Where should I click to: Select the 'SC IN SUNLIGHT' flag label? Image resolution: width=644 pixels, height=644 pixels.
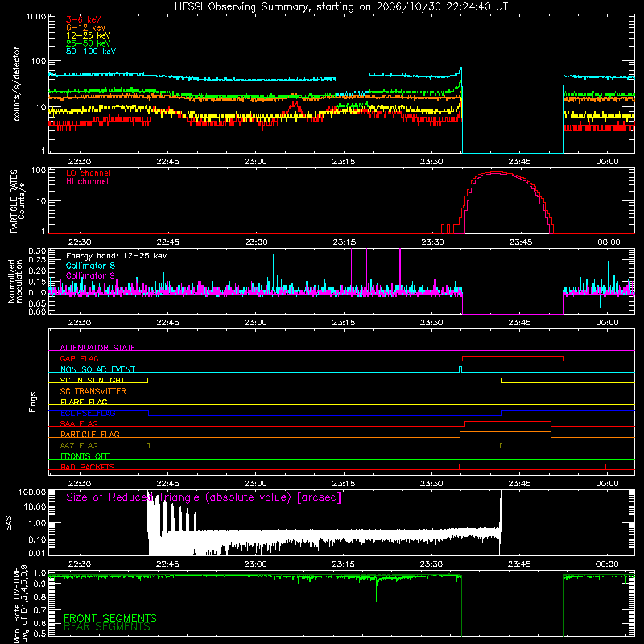(93, 380)
